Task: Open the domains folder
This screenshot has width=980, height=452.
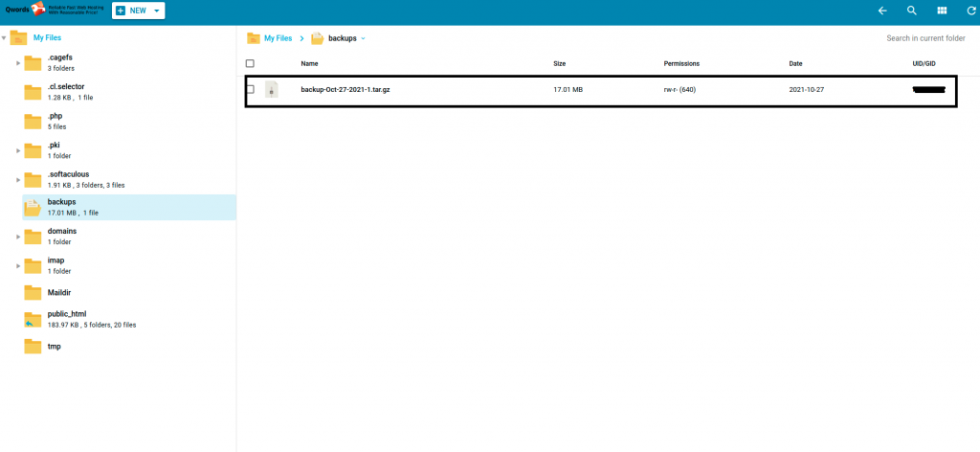Action: (62, 231)
